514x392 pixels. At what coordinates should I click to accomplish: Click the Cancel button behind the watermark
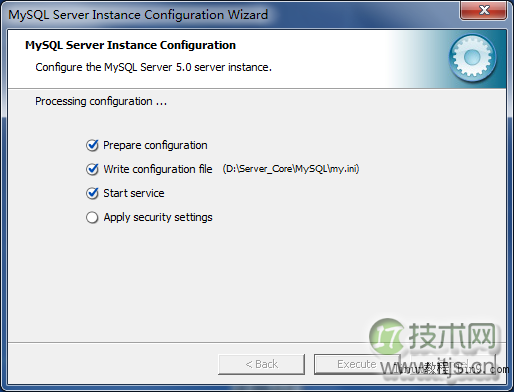(453, 364)
